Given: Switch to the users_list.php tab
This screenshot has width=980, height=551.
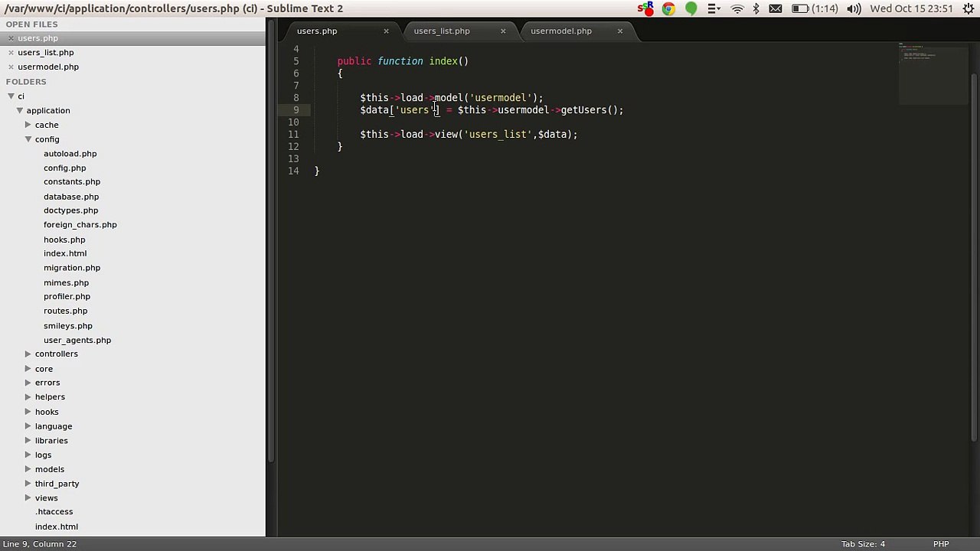Looking at the screenshot, I should tap(442, 31).
